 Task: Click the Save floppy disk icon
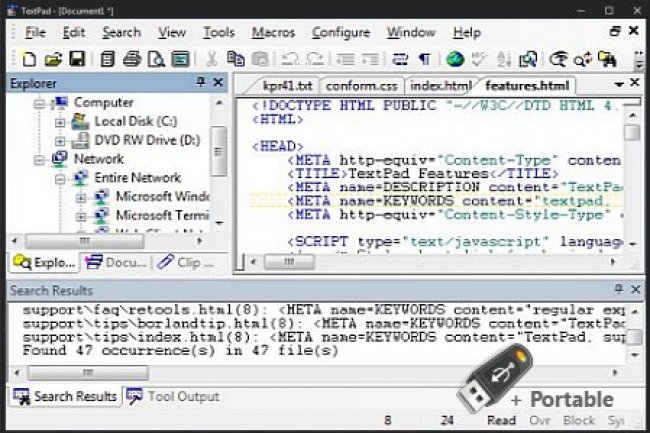[x=77, y=59]
